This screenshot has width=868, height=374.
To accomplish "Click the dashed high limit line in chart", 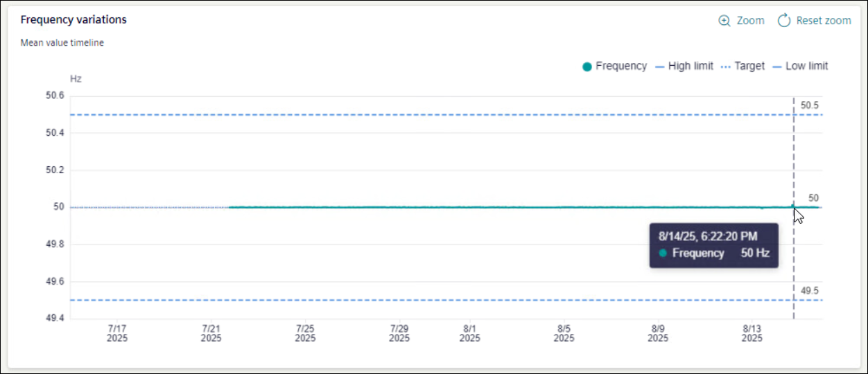I will tap(416, 114).
